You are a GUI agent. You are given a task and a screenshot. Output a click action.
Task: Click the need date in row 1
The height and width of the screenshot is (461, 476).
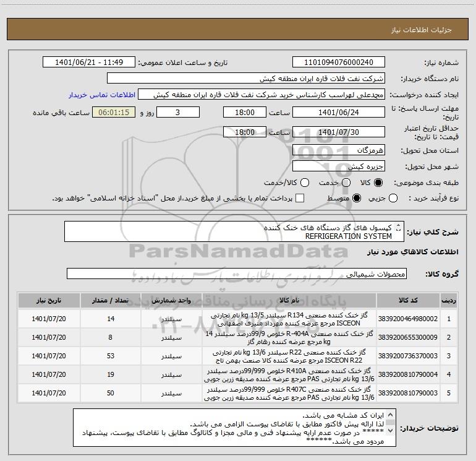coord(49,319)
